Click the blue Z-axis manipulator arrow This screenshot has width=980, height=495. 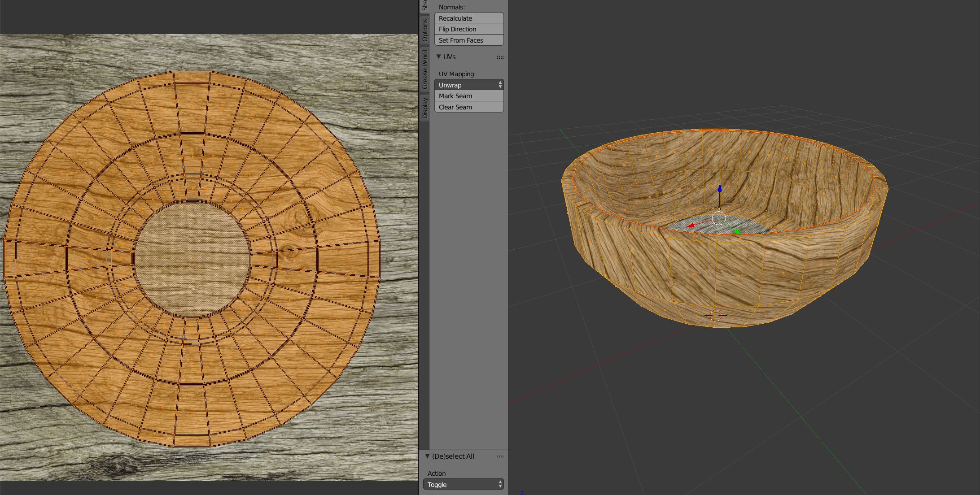719,189
